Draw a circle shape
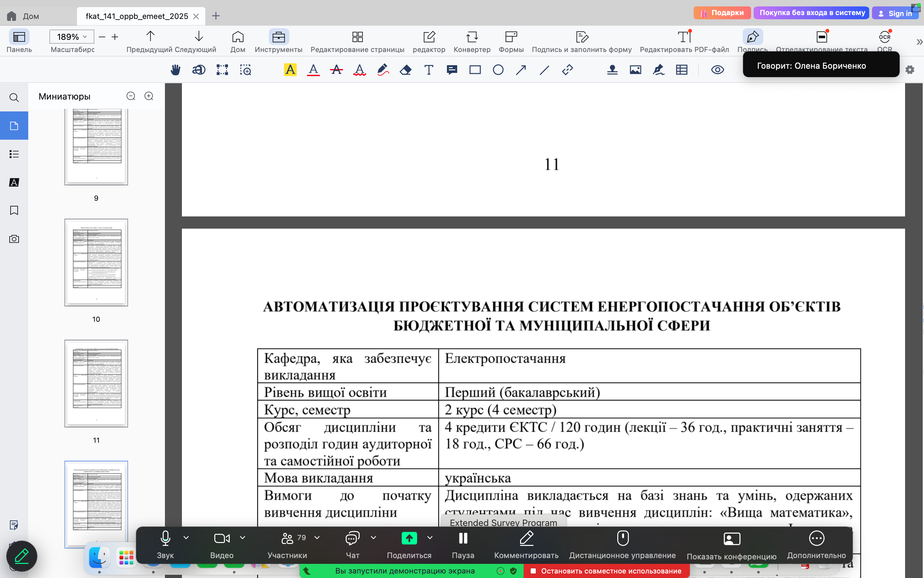The height and width of the screenshot is (578, 924). pos(498,70)
